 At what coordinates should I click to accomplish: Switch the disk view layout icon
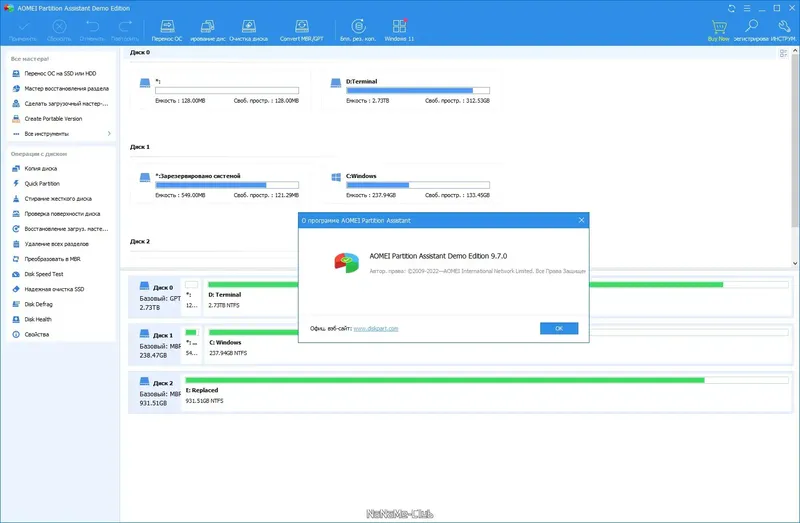point(784,53)
